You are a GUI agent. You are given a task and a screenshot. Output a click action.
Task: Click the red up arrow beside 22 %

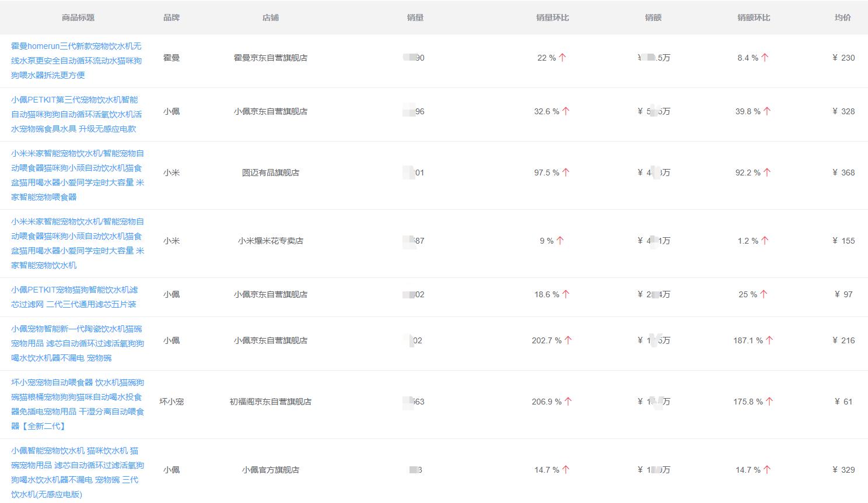click(x=562, y=58)
